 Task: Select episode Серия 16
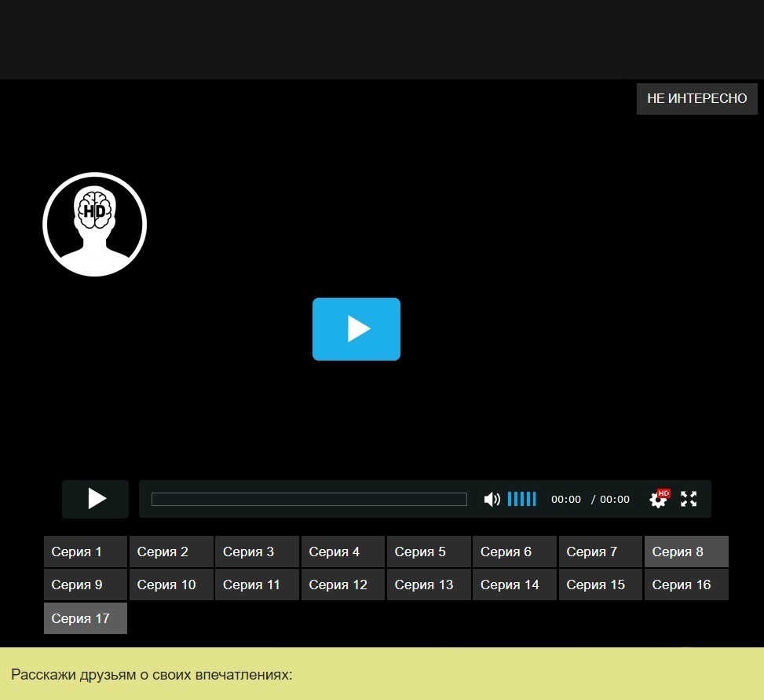point(685,585)
